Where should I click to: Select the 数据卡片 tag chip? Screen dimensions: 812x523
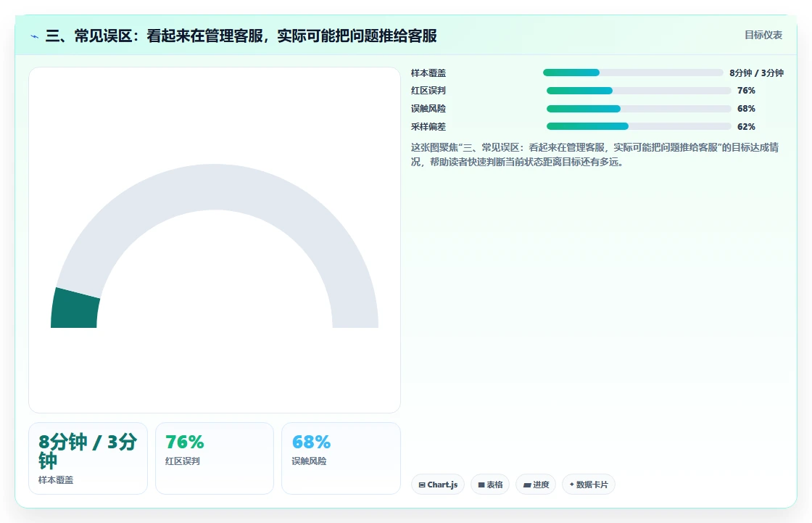click(x=588, y=485)
